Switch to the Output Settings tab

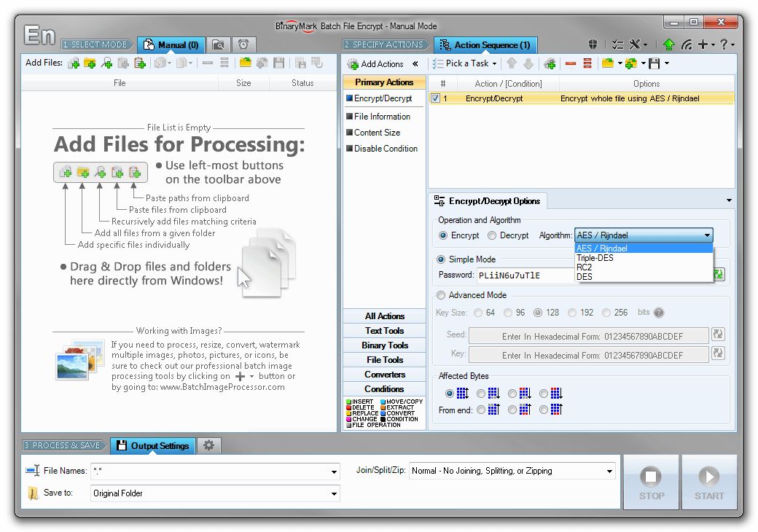[152, 445]
